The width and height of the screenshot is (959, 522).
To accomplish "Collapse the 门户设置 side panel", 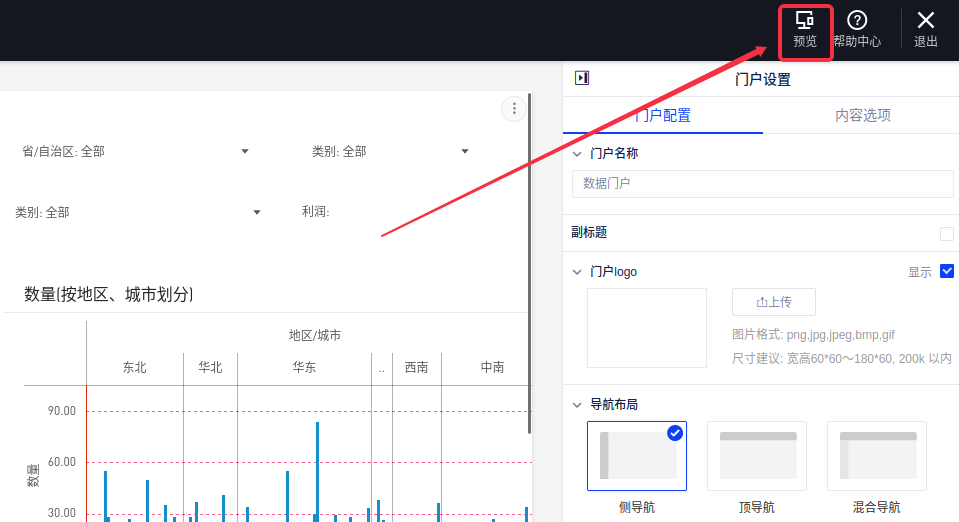I will [582, 78].
